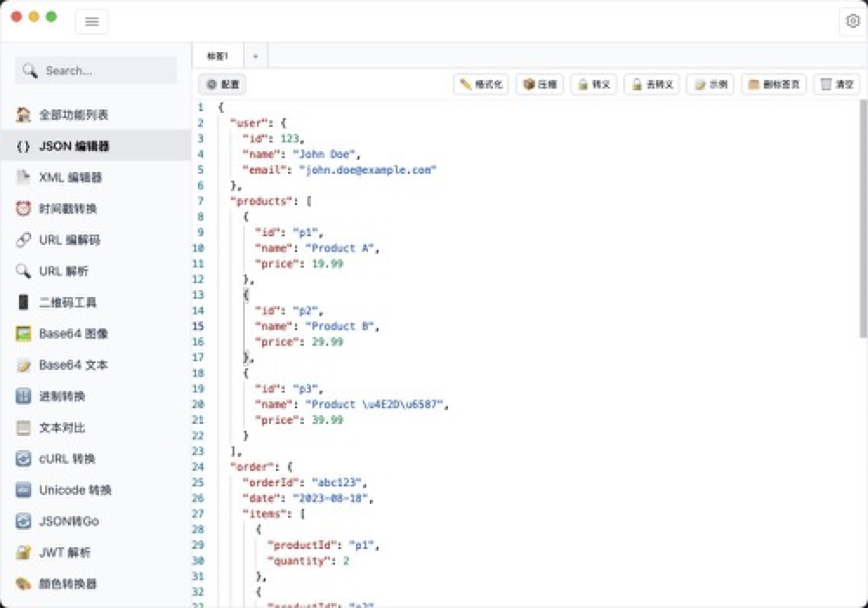
Task: Open the settings gear icon
Action: pos(852,21)
